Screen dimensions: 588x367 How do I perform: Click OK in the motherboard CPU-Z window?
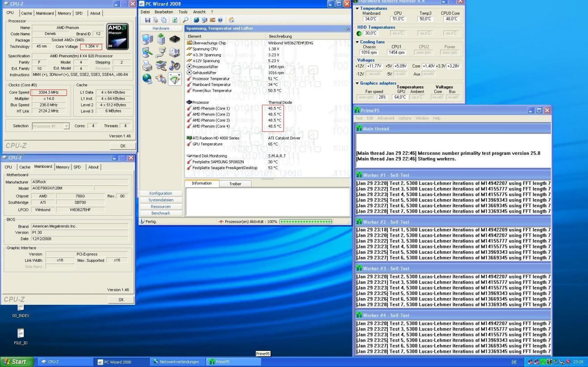[x=121, y=299]
